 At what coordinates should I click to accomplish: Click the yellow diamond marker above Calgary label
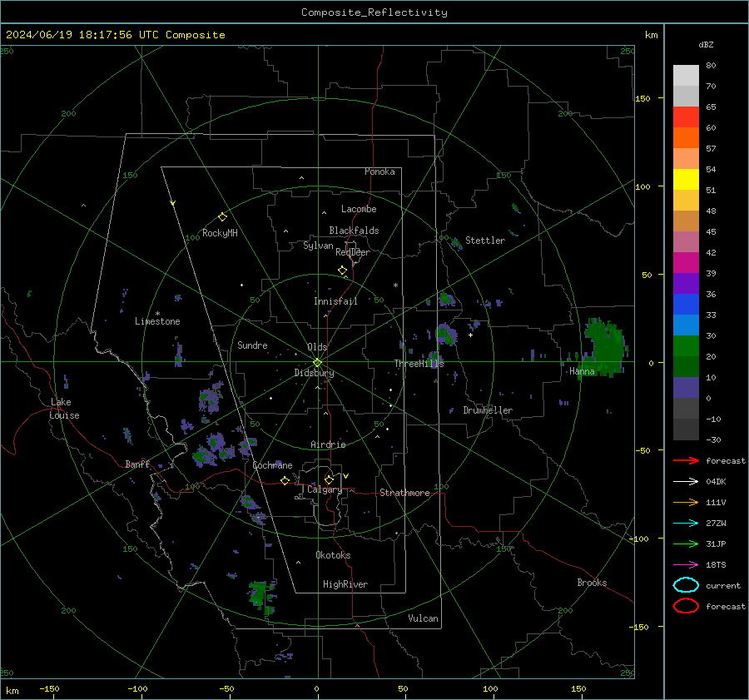tap(329, 479)
